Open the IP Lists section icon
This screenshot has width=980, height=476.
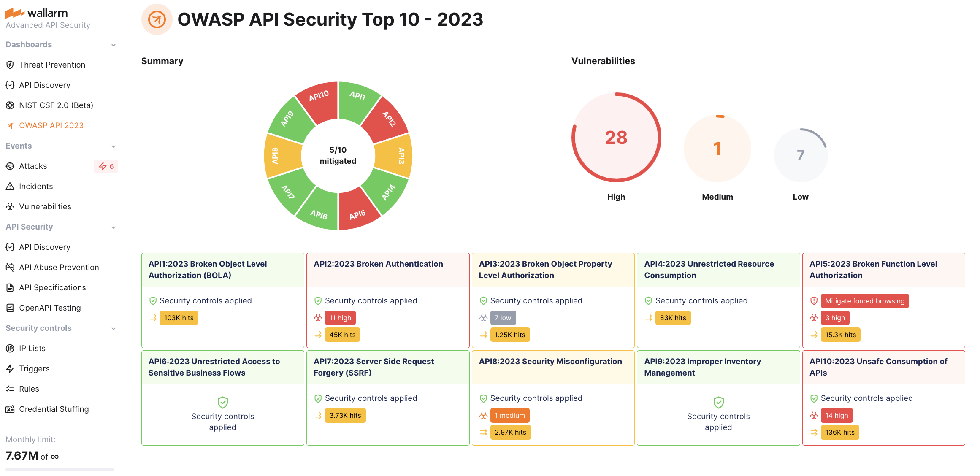tap(10, 348)
